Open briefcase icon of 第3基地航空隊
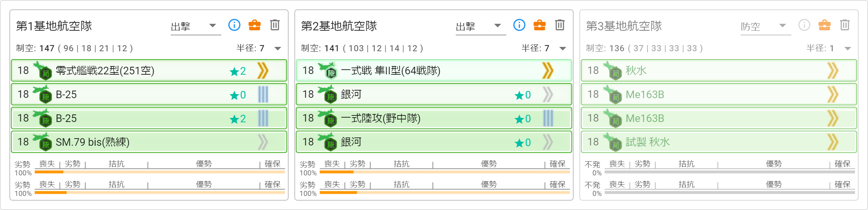Viewport: 868px width, 210px height. click(x=825, y=25)
